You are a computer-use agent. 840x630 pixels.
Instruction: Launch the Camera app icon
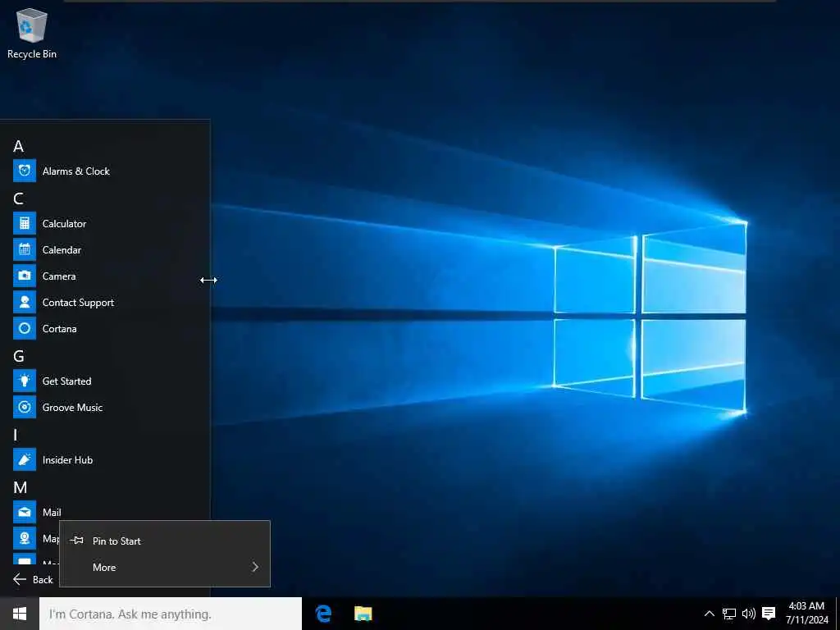click(x=25, y=276)
